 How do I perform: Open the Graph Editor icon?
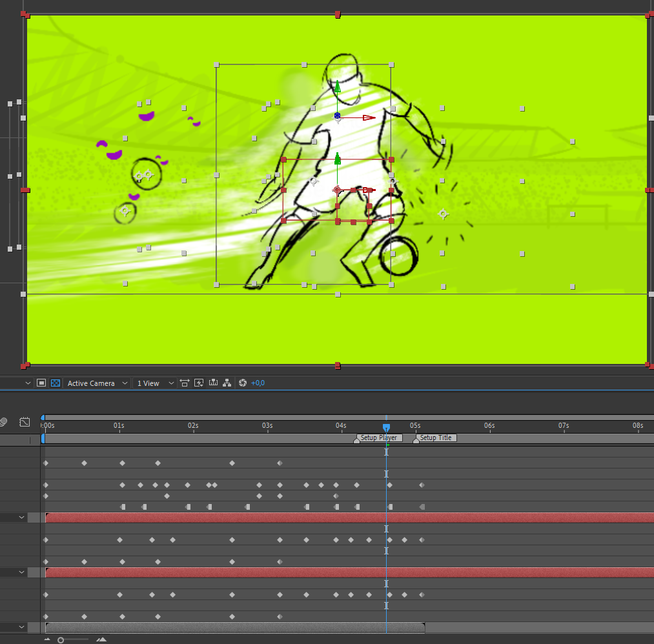pyautogui.click(x=25, y=422)
